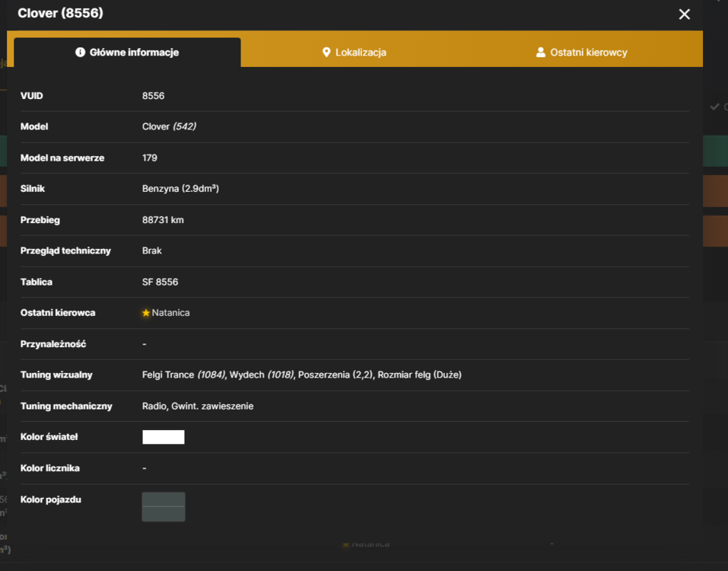Image resolution: width=728 pixels, height=571 pixels.
Task: Click the Ostatni kierowca label
Action: click(58, 313)
